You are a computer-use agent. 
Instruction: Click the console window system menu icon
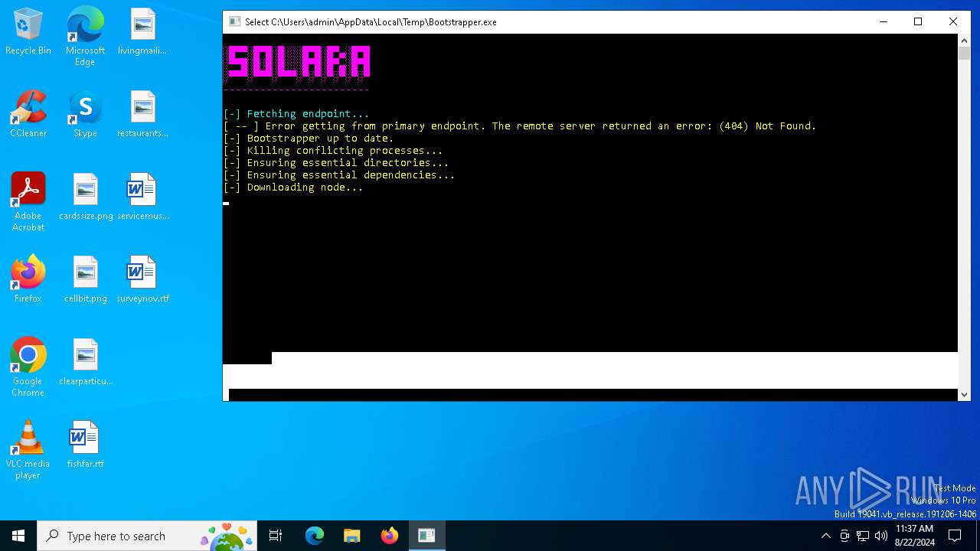click(234, 22)
